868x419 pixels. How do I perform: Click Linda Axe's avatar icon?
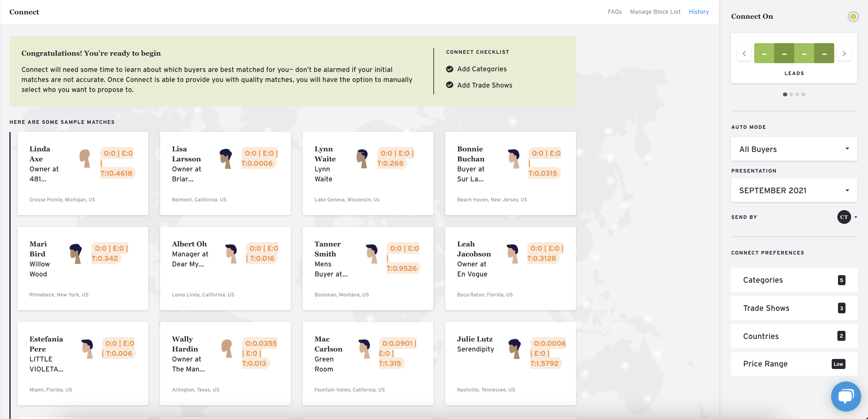click(85, 159)
